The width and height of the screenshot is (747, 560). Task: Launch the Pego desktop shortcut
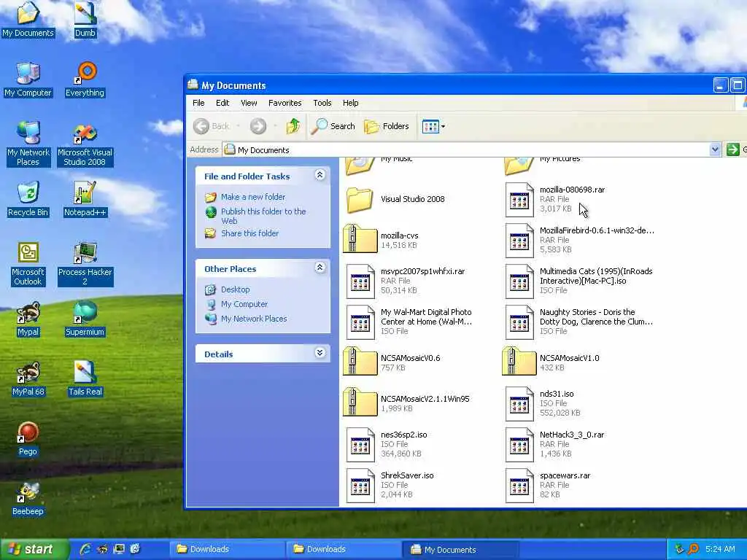(28, 438)
